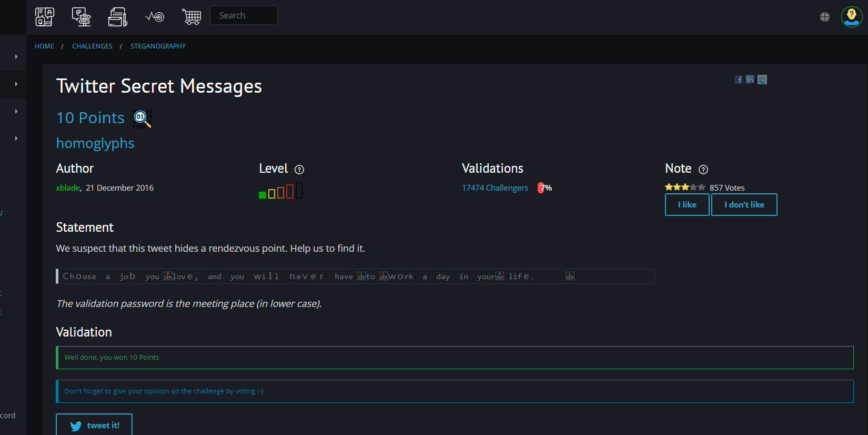
Task: Click the Note help question icon
Action: [703, 170]
